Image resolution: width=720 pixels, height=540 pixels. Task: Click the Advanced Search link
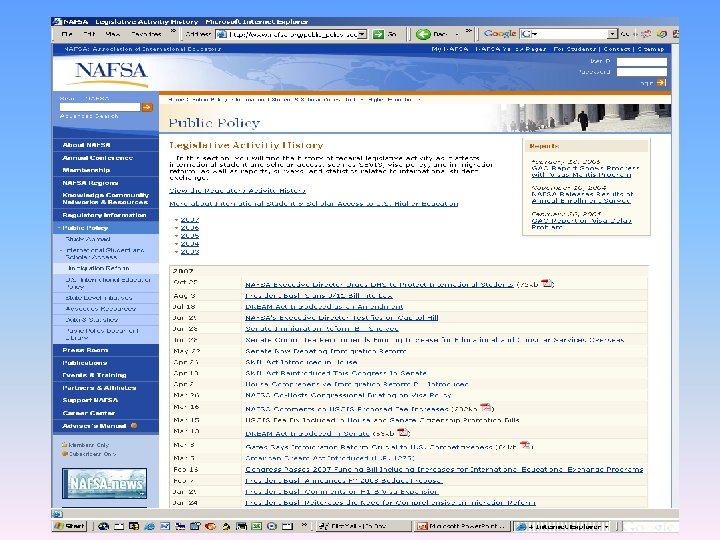tap(89, 116)
